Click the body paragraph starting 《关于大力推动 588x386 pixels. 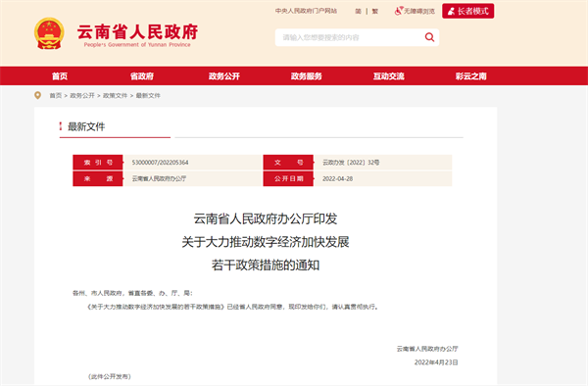point(233,307)
